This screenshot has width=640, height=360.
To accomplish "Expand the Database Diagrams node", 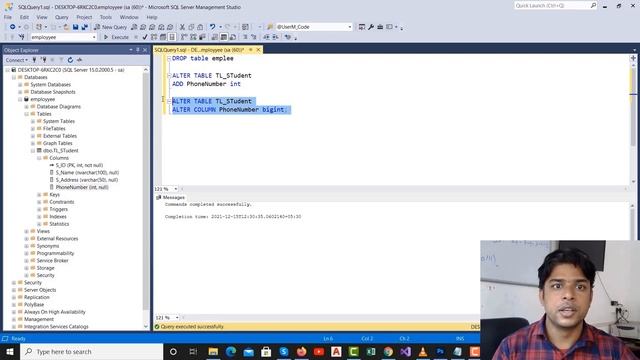I will click(x=27, y=107).
